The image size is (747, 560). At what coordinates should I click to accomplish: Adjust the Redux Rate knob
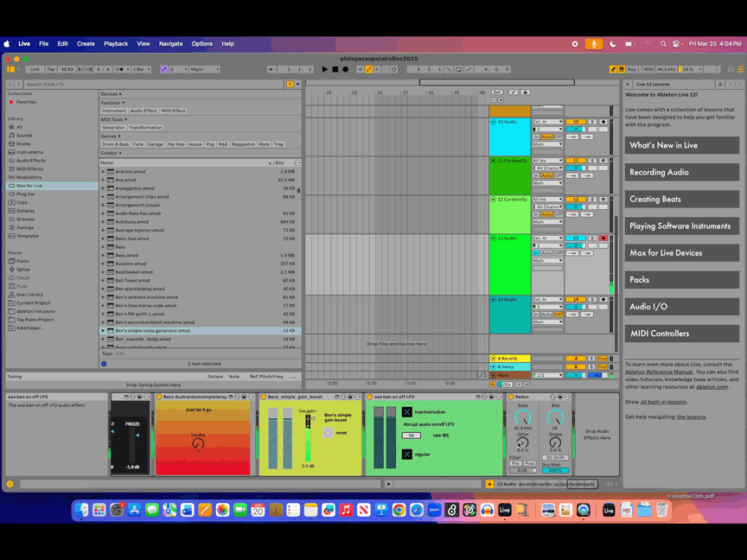(x=522, y=417)
